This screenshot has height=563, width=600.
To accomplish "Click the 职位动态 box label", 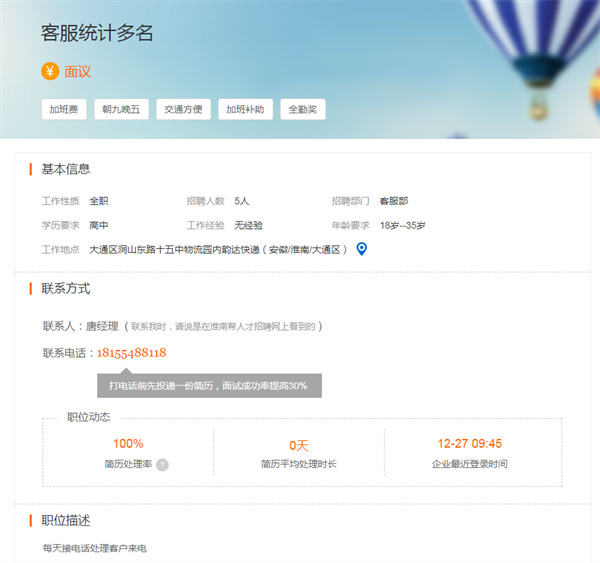I will 88,417.
